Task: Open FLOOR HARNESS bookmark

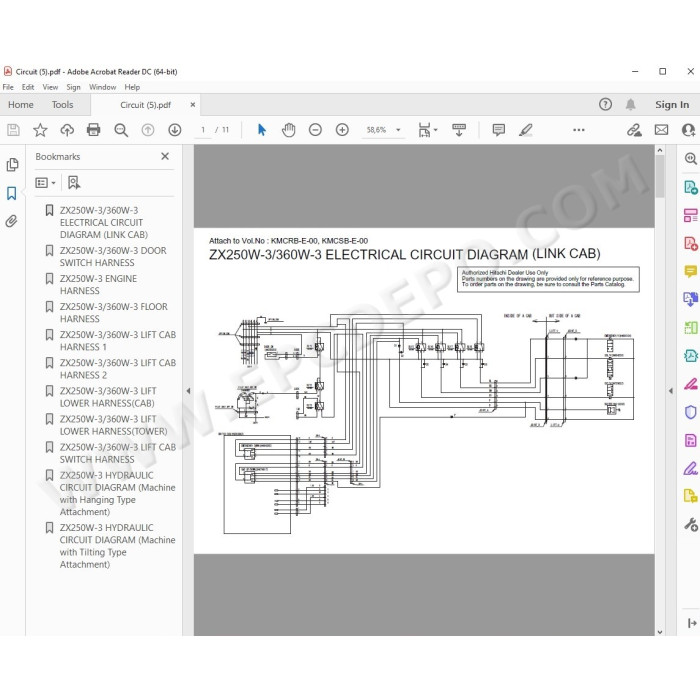Action: (113, 313)
